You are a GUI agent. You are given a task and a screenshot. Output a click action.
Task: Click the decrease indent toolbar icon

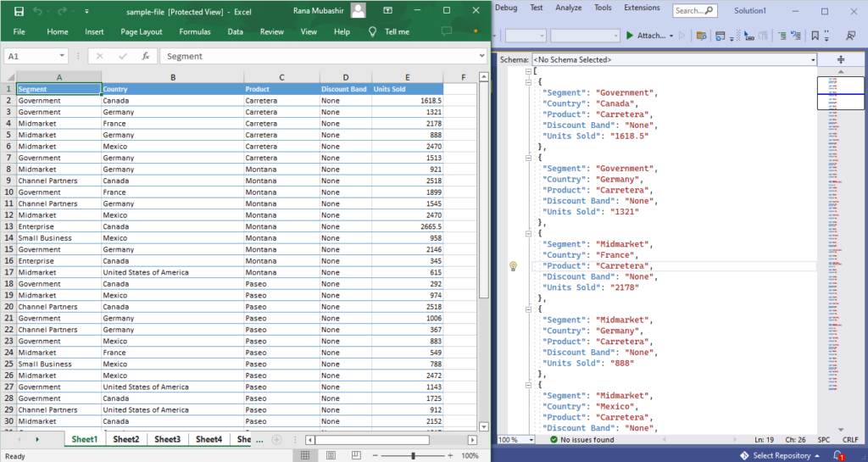(x=782, y=36)
